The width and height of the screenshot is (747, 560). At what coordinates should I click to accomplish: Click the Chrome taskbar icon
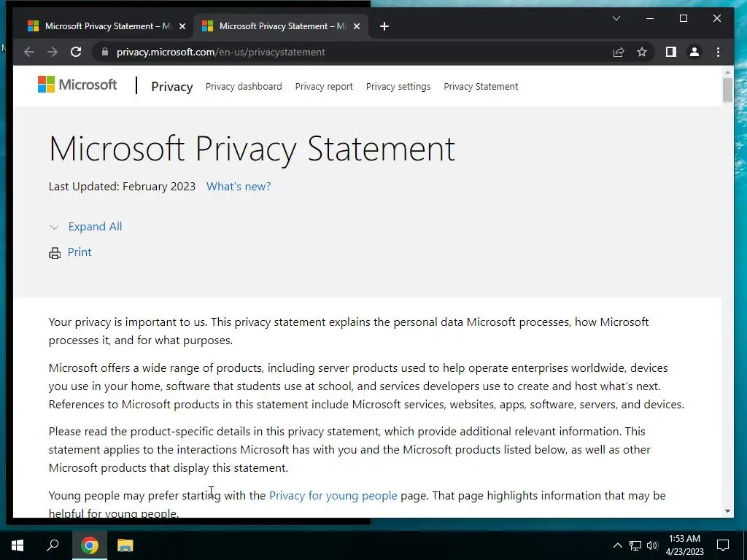89,545
